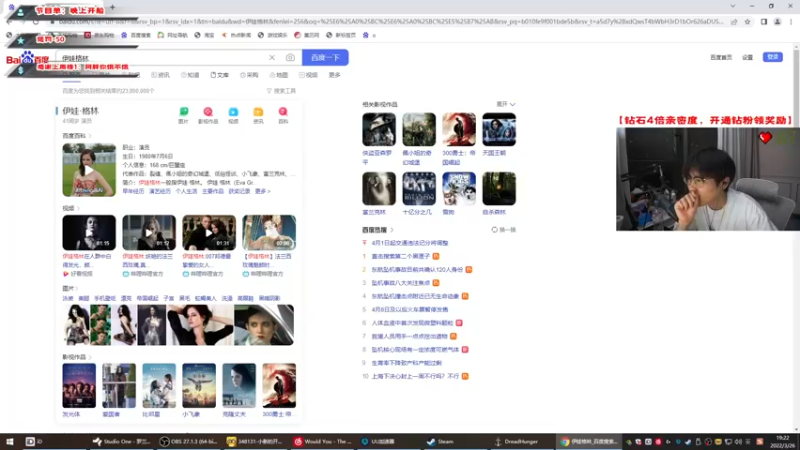The height and width of the screenshot is (450, 800).
Task: Clear the search box with the X icon
Action: point(272,58)
